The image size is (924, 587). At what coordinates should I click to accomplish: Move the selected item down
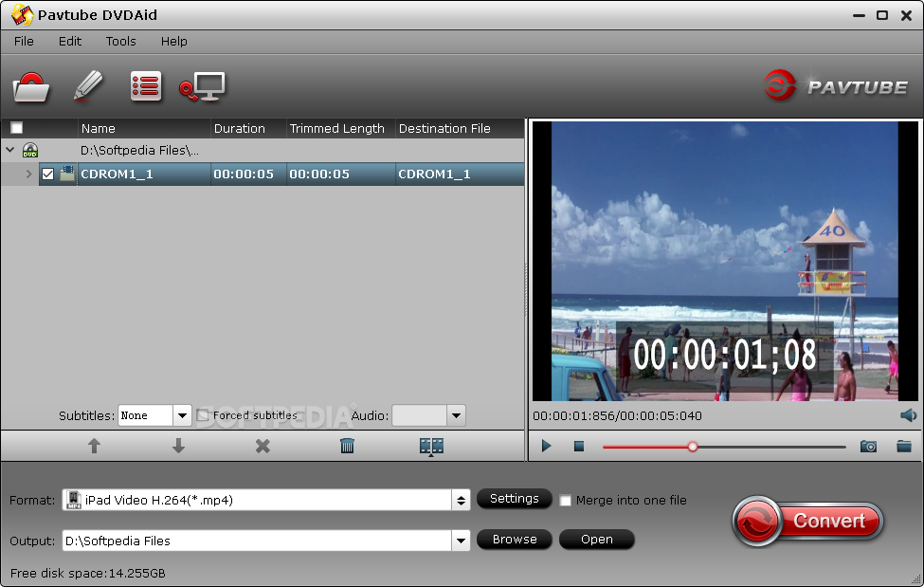point(178,446)
